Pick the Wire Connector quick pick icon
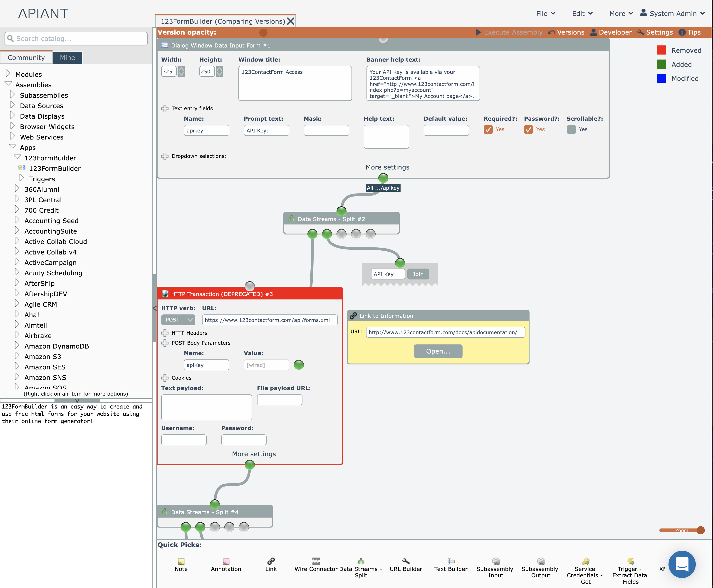The image size is (713, 588). pos(316,561)
